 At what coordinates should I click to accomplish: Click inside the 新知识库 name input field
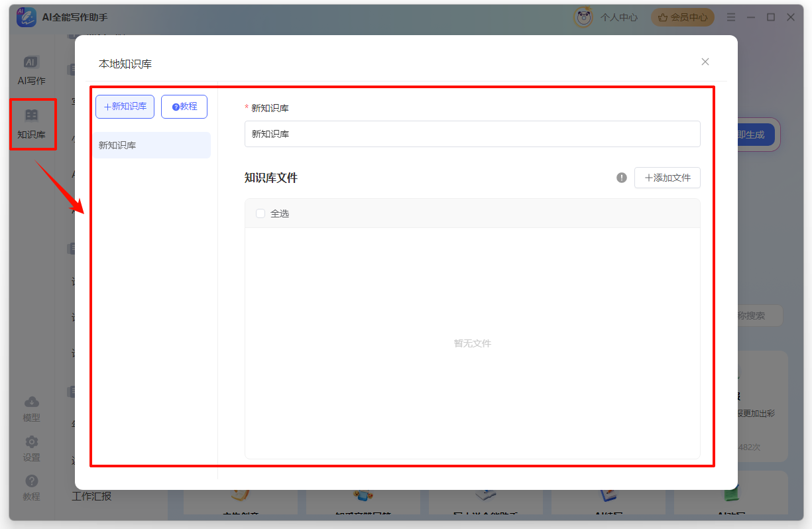472,134
